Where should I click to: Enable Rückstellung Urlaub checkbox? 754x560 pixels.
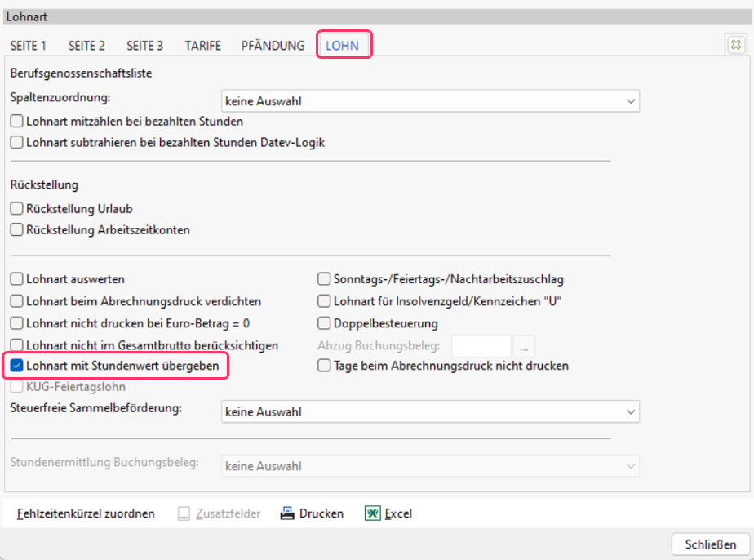point(17,209)
